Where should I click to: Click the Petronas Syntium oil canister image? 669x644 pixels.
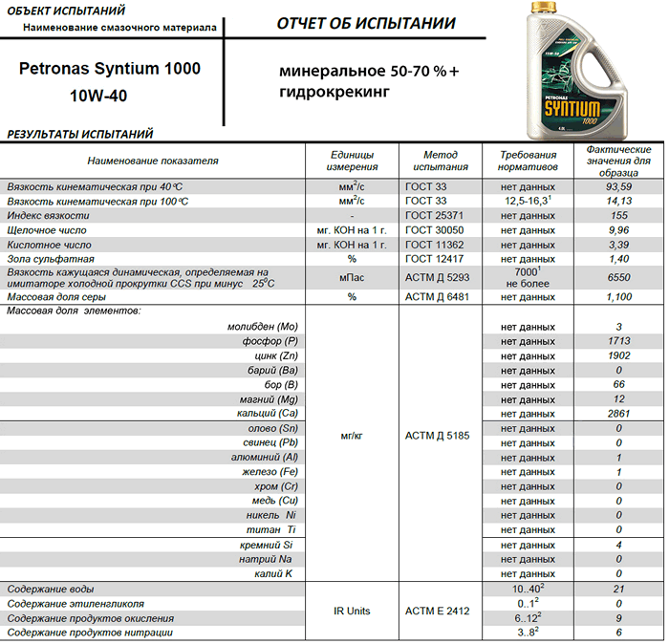(577, 71)
